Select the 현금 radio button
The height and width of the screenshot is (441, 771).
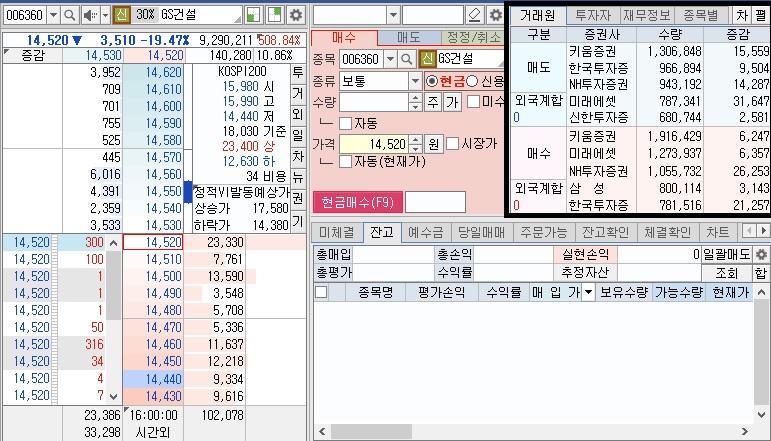[432, 81]
